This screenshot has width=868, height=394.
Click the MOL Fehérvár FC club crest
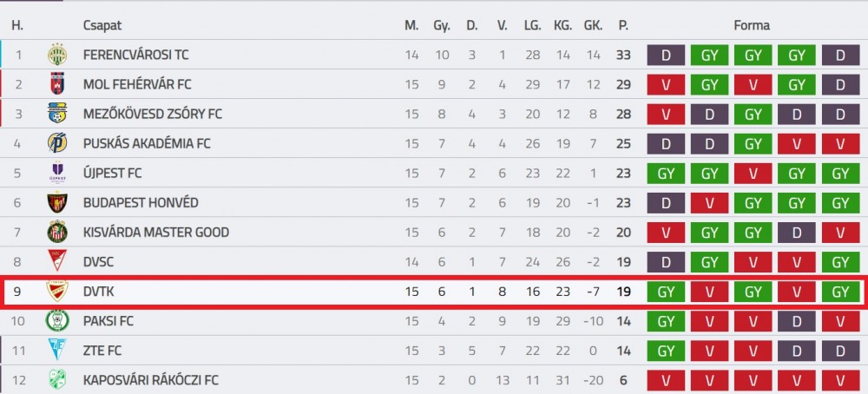pos(57,84)
